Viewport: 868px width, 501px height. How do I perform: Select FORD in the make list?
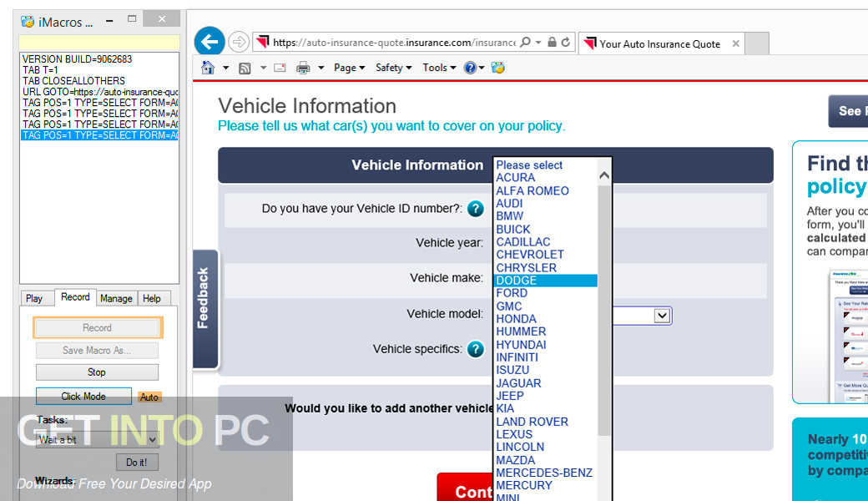[545, 293]
